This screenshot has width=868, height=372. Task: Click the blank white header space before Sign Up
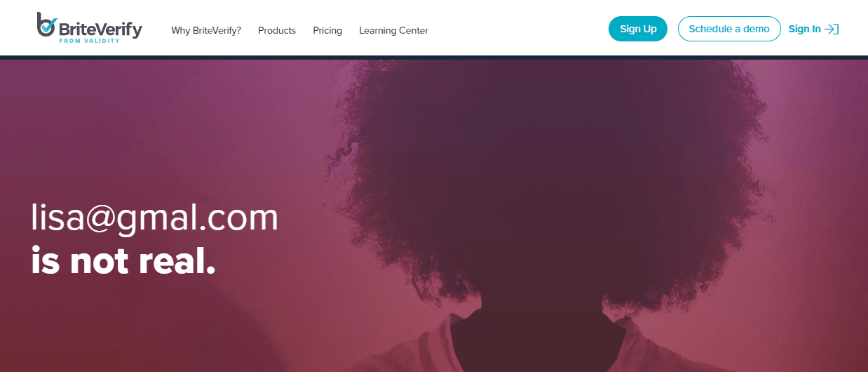click(x=519, y=29)
